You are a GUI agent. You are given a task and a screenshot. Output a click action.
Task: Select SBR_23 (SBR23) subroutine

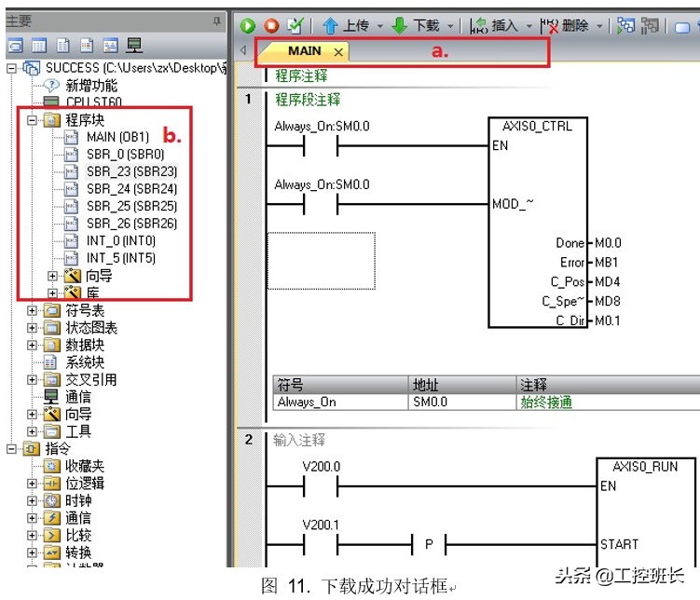(131, 171)
